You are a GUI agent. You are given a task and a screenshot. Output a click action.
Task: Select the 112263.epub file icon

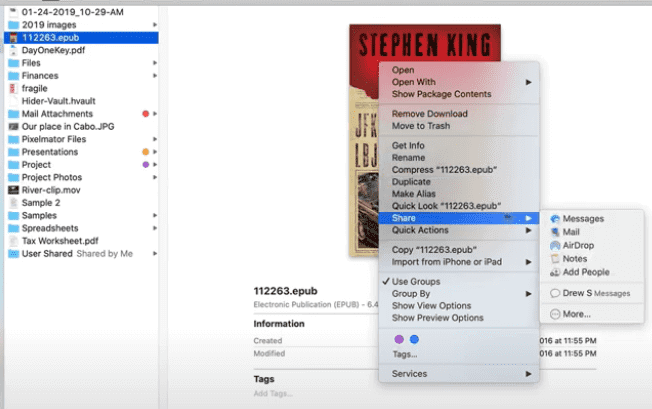click(x=12, y=37)
